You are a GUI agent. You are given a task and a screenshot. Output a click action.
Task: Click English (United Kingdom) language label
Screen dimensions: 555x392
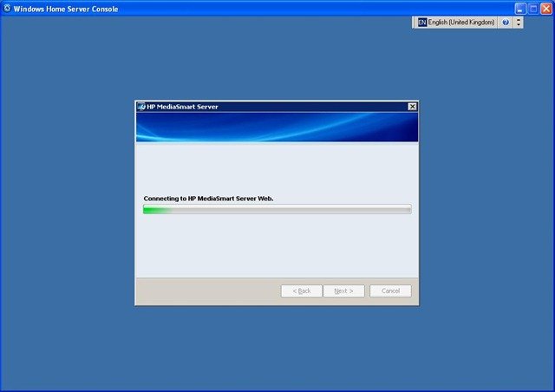[x=461, y=23]
